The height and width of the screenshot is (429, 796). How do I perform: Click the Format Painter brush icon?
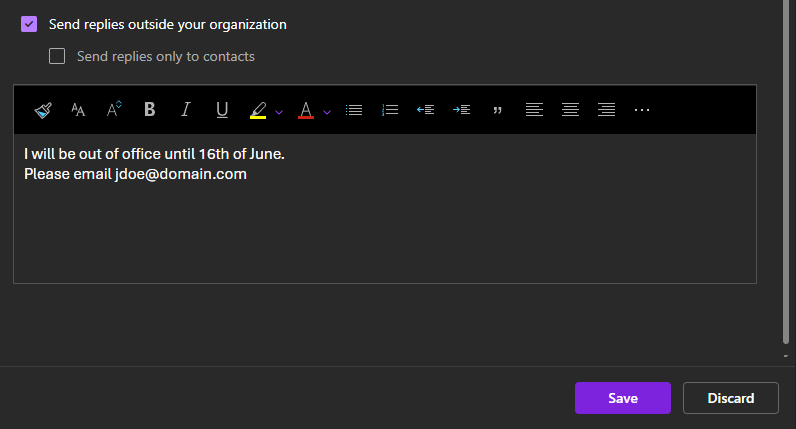tap(42, 110)
